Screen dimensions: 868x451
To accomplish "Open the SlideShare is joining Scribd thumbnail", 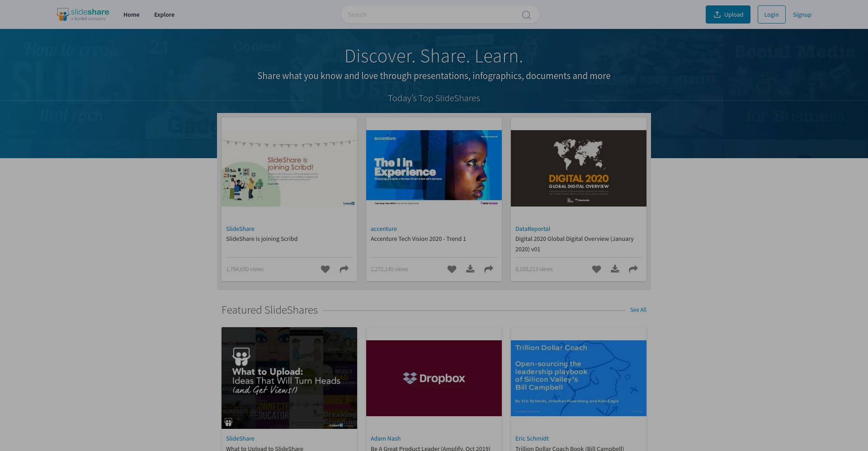I will tap(289, 169).
